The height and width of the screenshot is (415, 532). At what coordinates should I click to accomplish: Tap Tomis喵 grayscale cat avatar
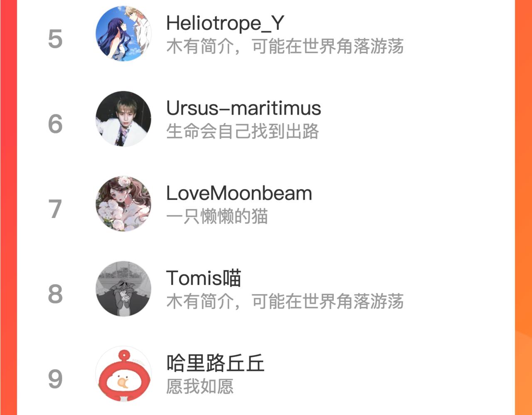(123, 289)
